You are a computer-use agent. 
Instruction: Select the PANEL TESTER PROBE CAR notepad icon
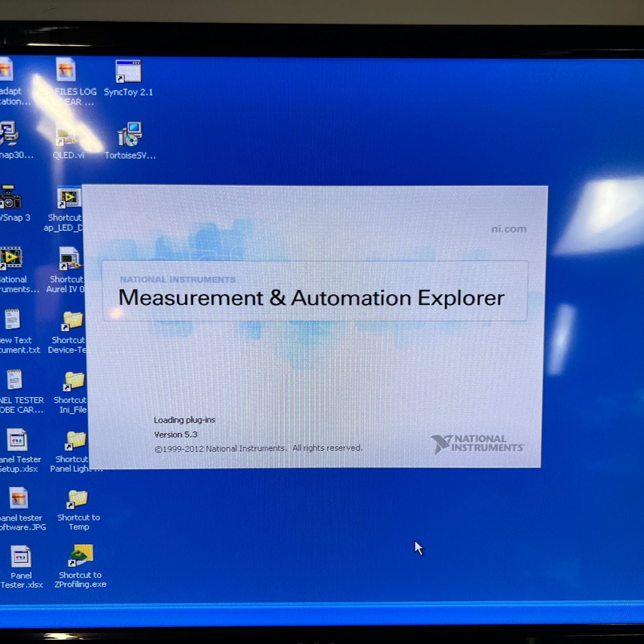pyautogui.click(x=14, y=380)
